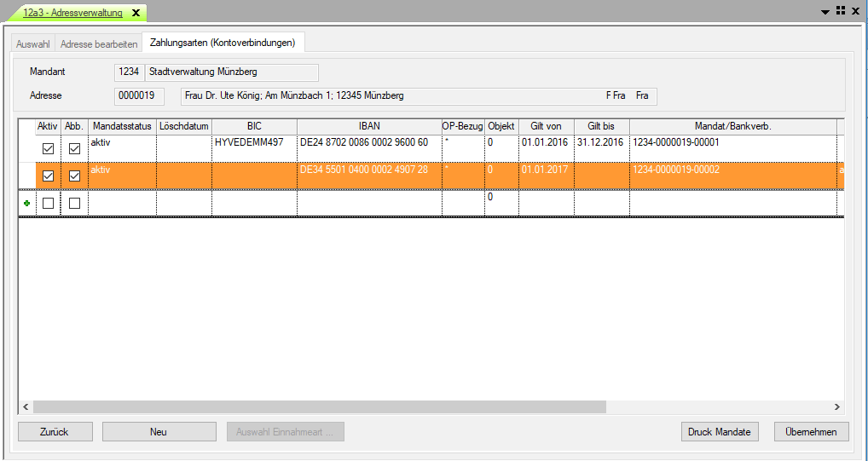The height and width of the screenshot is (461, 868).
Task: Click the Druck Mandate button
Action: point(720,432)
